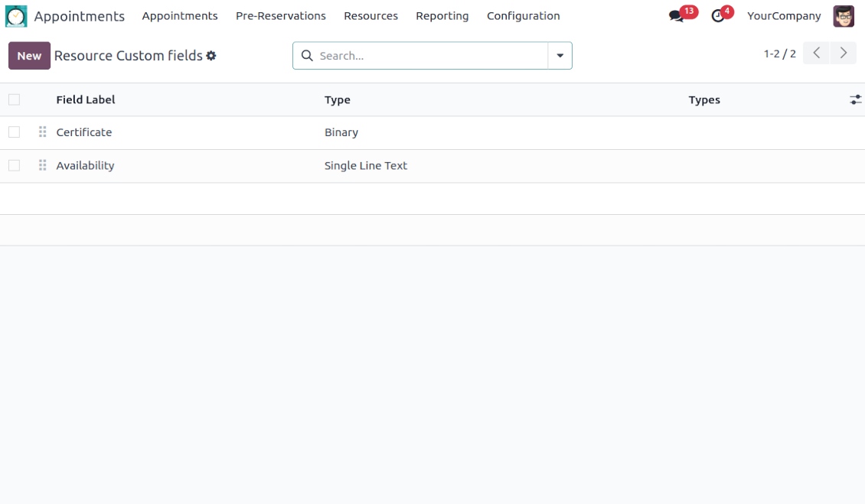Check the Availability row checkbox
Screen dimensions: 865x504
[x=14, y=165]
